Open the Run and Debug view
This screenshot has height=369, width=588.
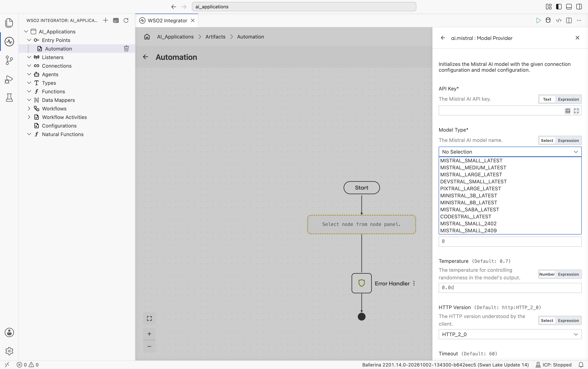click(9, 79)
